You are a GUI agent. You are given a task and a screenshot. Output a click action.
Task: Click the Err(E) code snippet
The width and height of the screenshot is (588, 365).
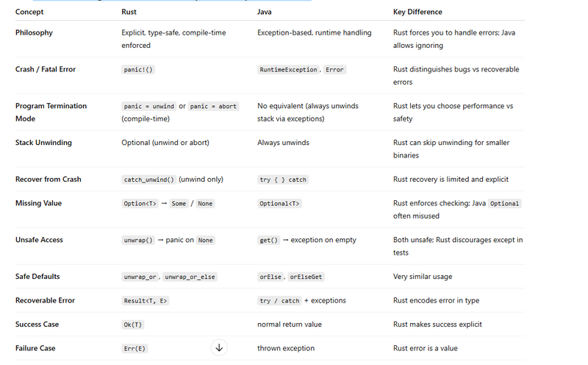135,348
